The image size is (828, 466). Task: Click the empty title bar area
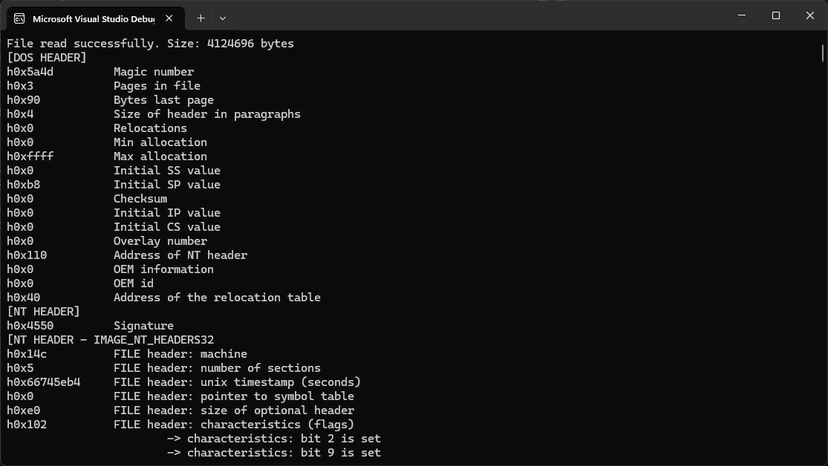pos(475,15)
